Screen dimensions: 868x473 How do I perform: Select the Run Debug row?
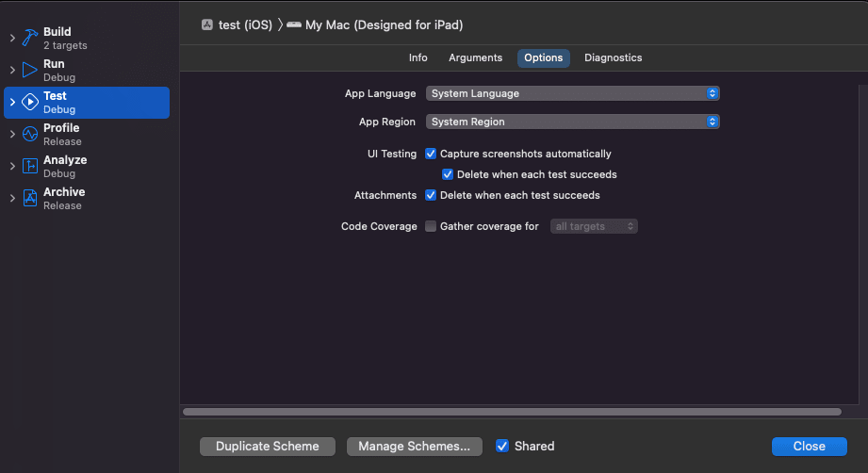87,71
